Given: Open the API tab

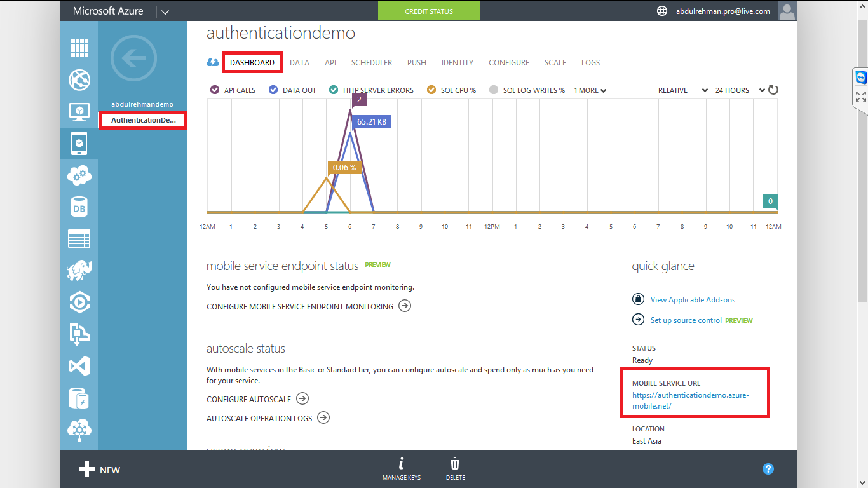Looking at the screenshot, I should 330,63.
